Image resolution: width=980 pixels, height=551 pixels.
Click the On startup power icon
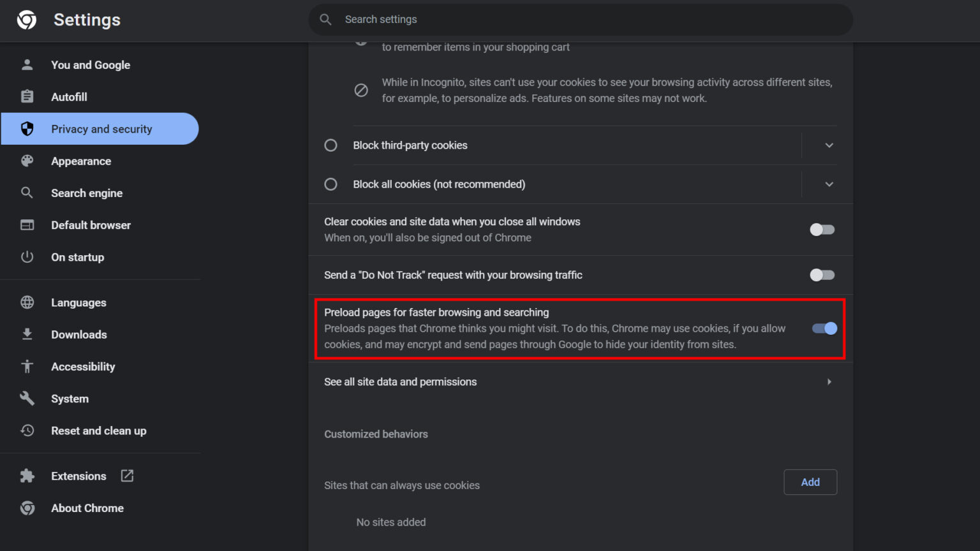27,257
